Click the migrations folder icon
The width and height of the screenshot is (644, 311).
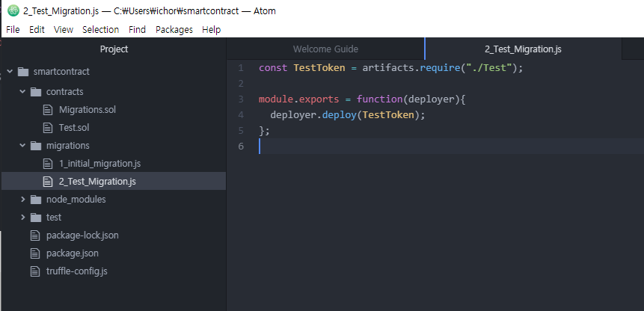point(36,146)
